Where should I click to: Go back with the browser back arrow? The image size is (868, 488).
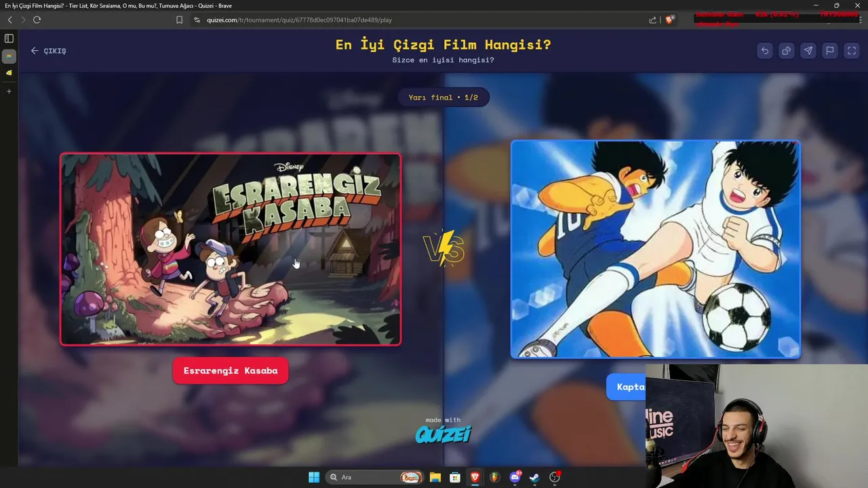click(x=9, y=20)
